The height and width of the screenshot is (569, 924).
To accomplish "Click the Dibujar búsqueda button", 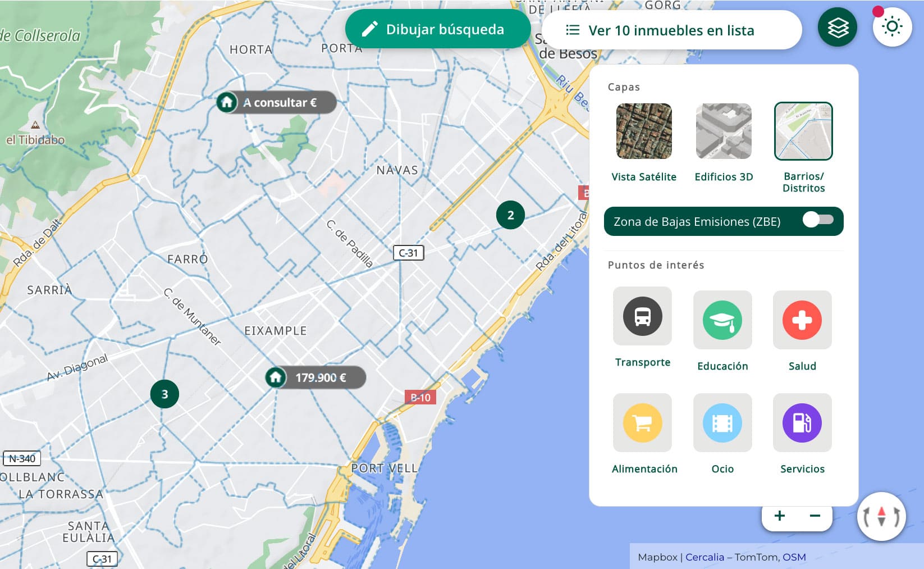I will coord(438,29).
